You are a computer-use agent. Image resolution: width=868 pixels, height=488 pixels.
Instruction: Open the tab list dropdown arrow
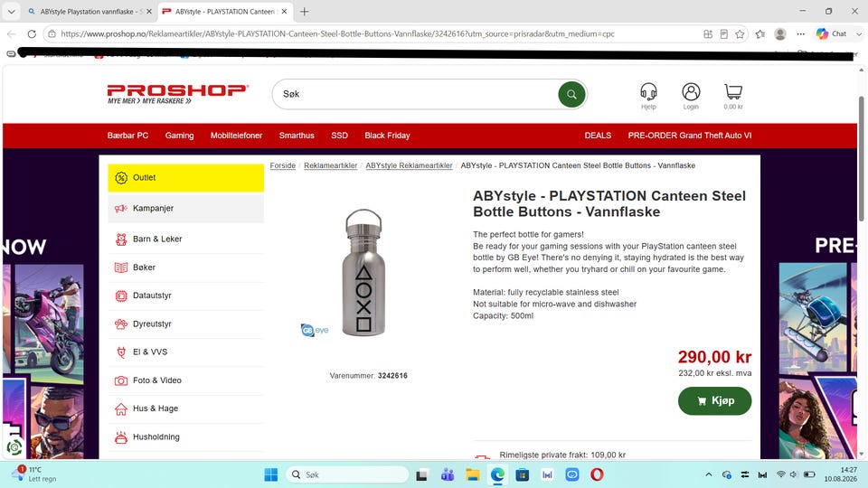click(11, 11)
